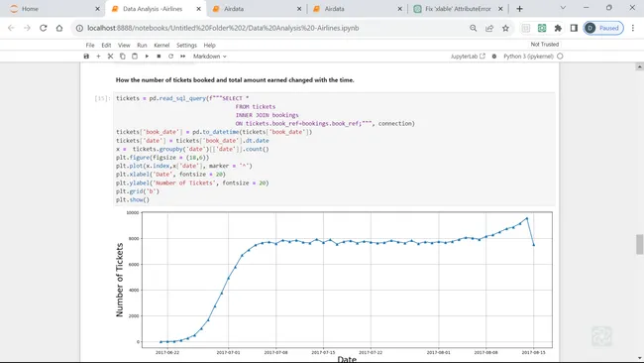The image size is (644, 363).
Task: Interrupt the kernel with the stop icon
Action: point(159,57)
